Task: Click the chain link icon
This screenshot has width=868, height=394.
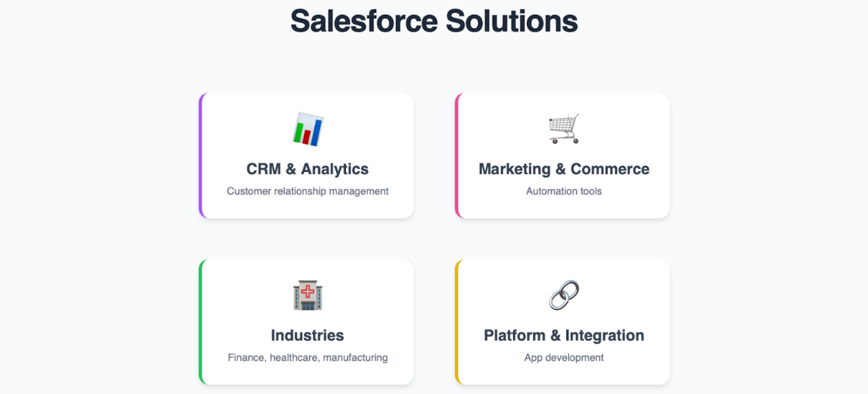Action: pos(563,295)
